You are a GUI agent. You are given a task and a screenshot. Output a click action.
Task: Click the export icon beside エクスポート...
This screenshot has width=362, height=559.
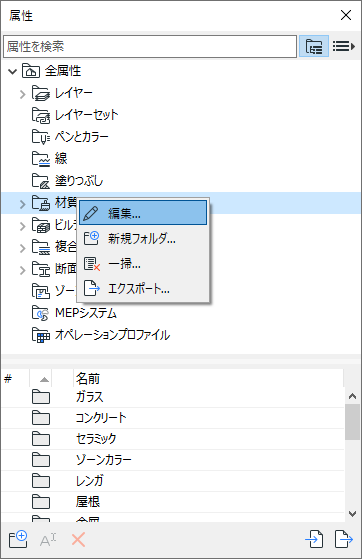click(92, 288)
